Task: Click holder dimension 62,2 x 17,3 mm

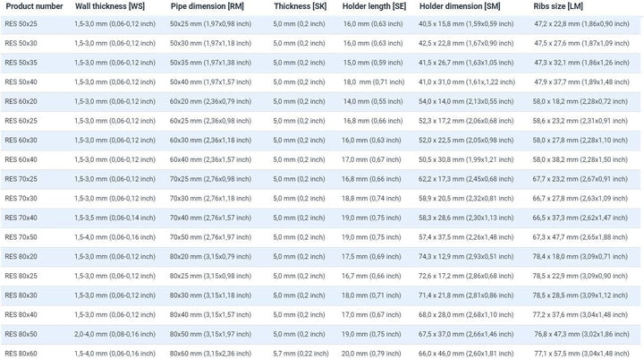Action: [466, 179]
